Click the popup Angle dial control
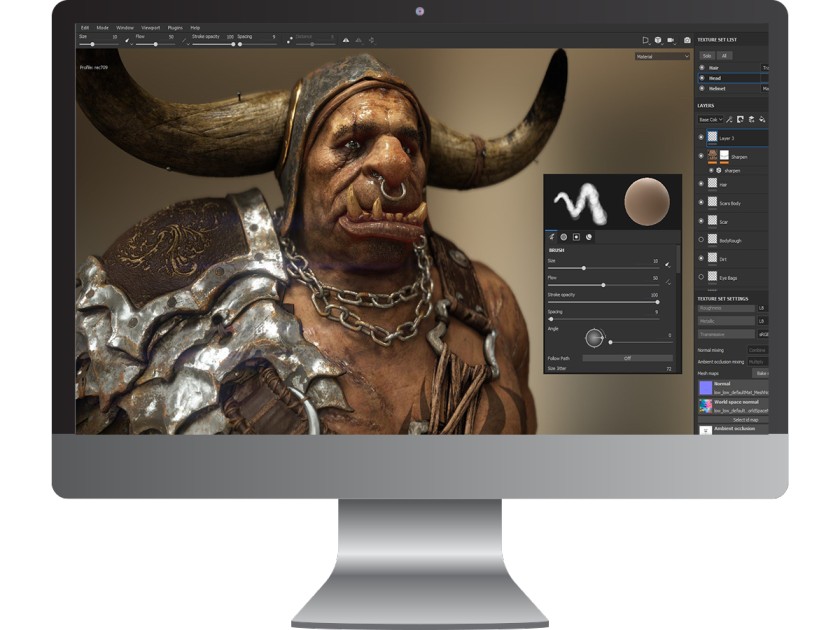Viewport: 840px width, 630px height. pyautogui.click(x=594, y=338)
